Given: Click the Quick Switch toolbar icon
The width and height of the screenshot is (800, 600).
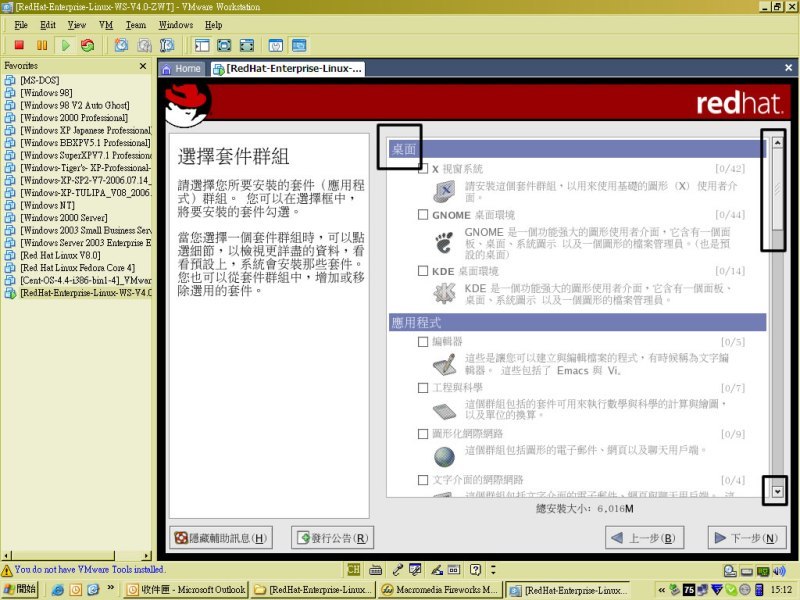Looking at the screenshot, I should tap(247, 45).
